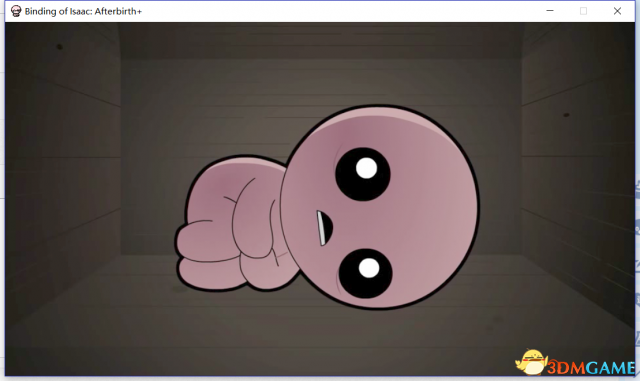Close the Binding of Isaac window
Viewport: 640px width, 381px height.
pyautogui.click(x=617, y=11)
